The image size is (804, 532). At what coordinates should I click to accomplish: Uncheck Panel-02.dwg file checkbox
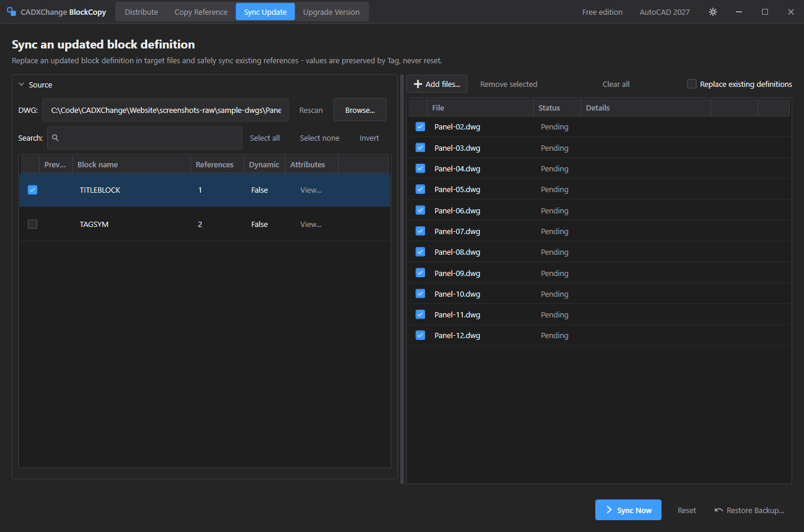(x=420, y=126)
